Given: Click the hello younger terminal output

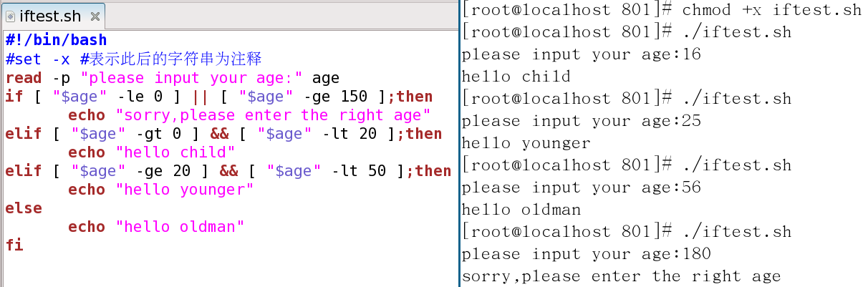Looking at the screenshot, I should [526, 142].
